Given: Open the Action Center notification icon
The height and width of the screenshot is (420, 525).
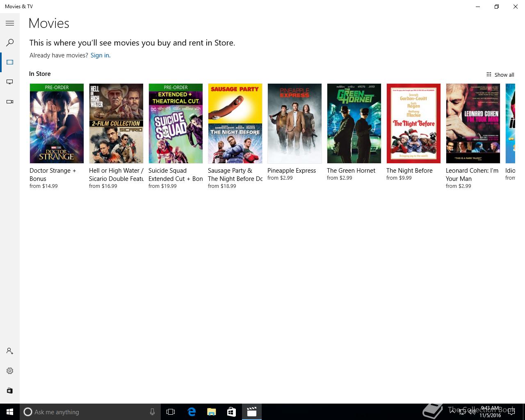Looking at the screenshot, I should (x=511, y=412).
